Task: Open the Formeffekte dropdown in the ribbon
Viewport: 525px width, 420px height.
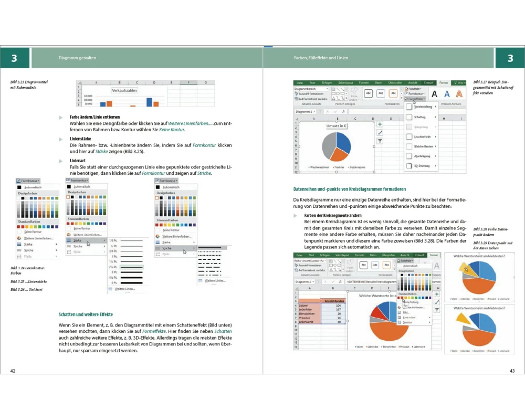Action: (x=415, y=98)
